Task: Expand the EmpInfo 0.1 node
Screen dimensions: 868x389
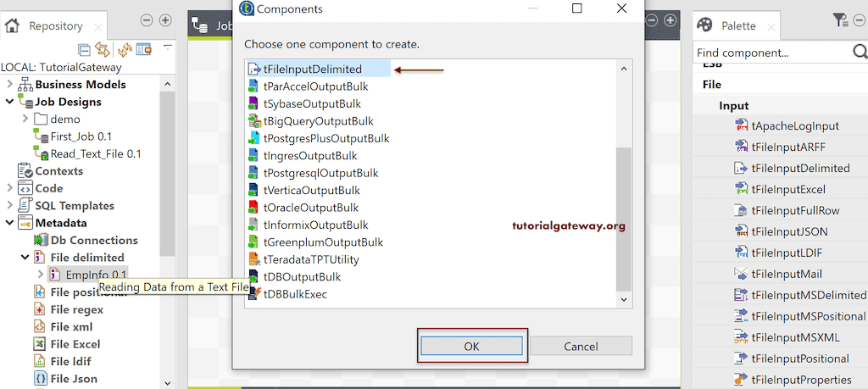Action: tap(40, 275)
